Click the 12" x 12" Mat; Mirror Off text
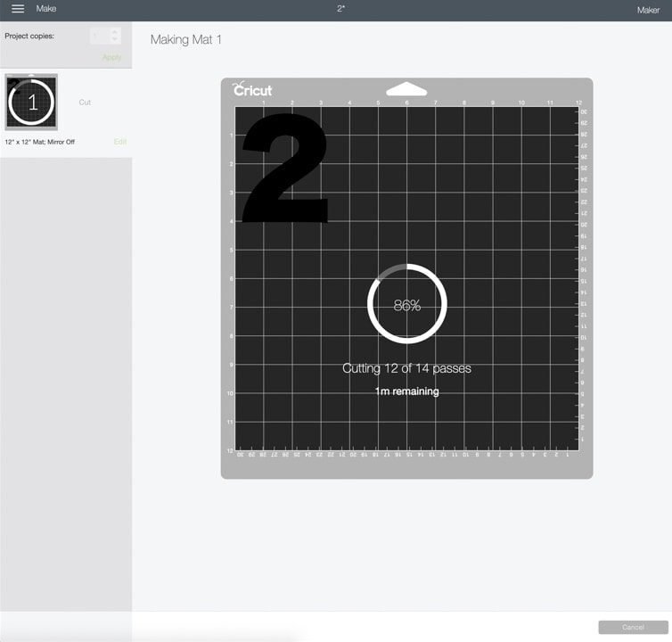The image size is (672, 642). [40, 142]
